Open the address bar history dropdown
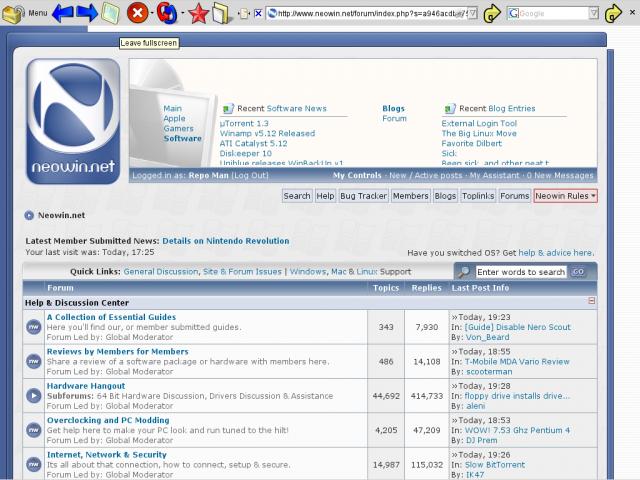This screenshot has width=640, height=480. pos(472,13)
